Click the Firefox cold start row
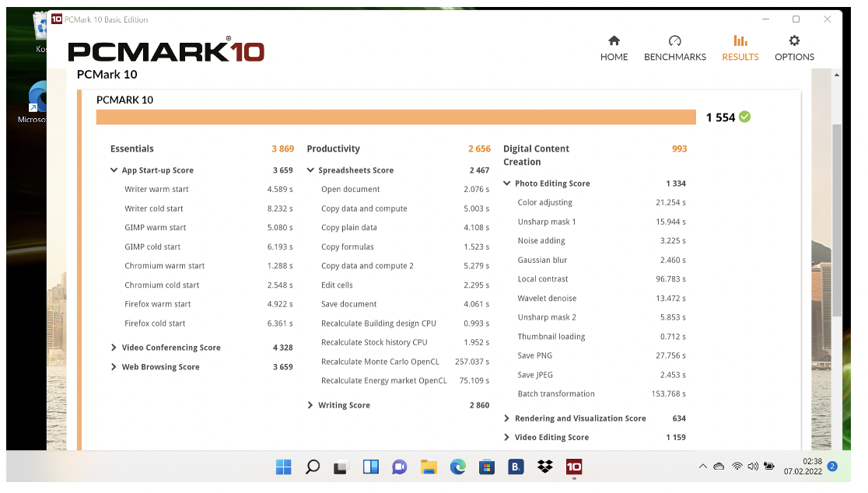This screenshot has width=868, height=493. click(x=208, y=323)
